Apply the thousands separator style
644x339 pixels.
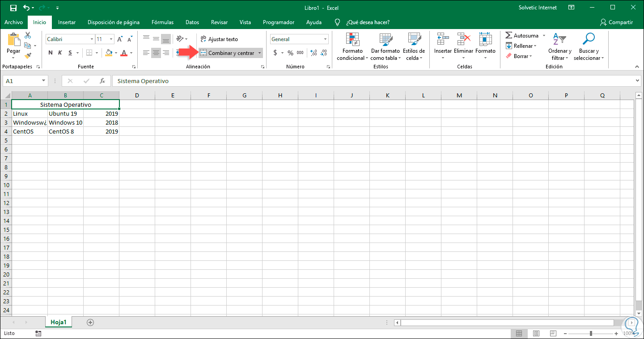pyautogui.click(x=300, y=53)
